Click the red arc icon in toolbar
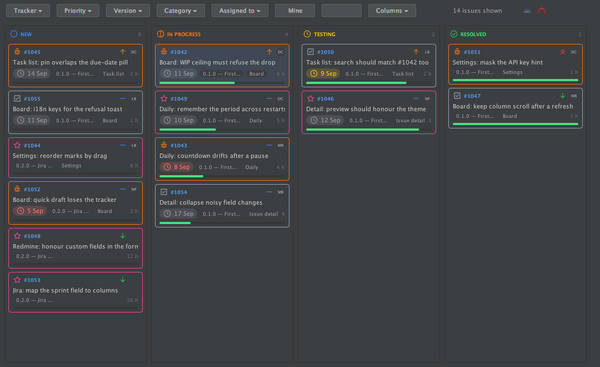The image size is (600, 367). pyautogui.click(x=541, y=11)
